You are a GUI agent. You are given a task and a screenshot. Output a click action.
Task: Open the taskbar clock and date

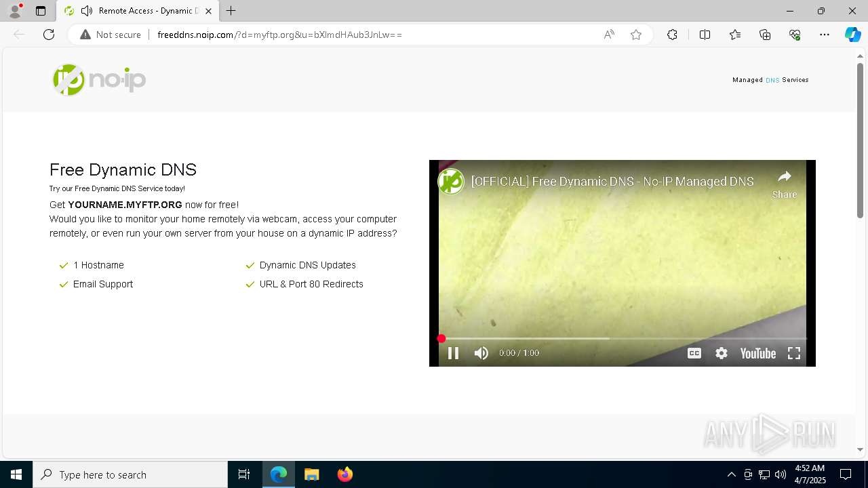click(810, 474)
